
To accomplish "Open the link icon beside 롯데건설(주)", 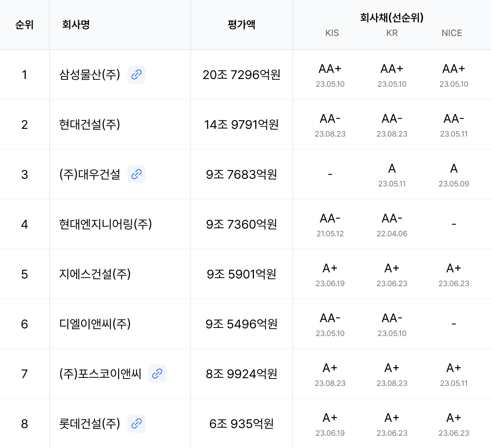I will coord(137,423).
